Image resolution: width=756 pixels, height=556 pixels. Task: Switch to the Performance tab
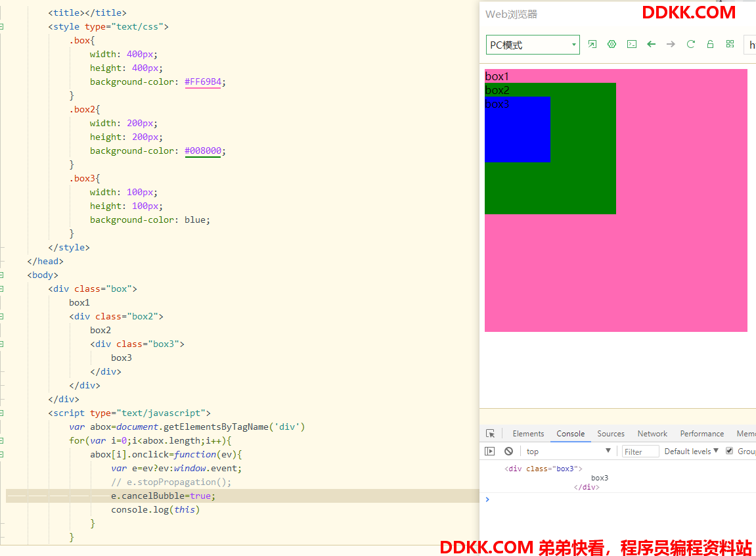coord(701,434)
